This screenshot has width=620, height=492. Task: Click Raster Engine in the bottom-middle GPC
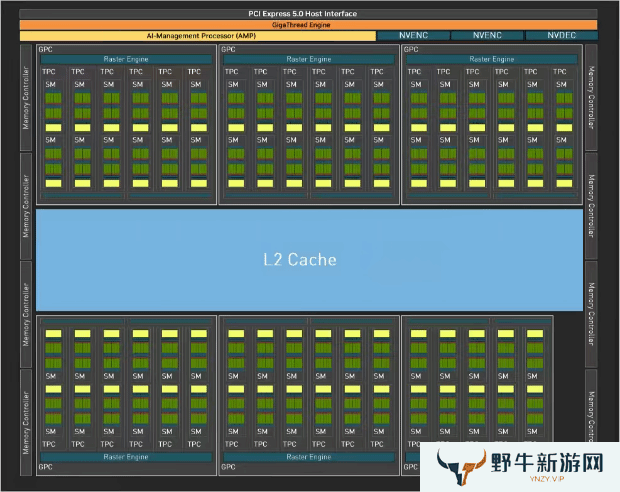click(x=309, y=457)
